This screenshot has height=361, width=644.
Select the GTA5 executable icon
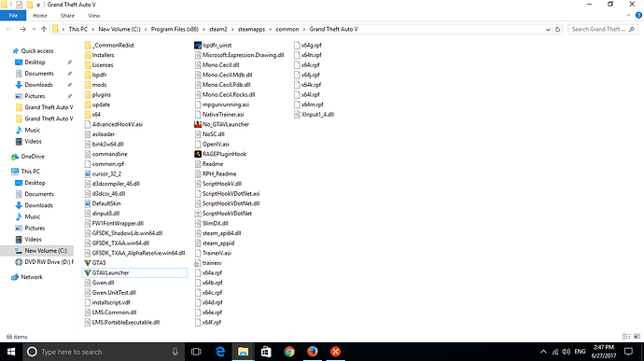coord(88,263)
